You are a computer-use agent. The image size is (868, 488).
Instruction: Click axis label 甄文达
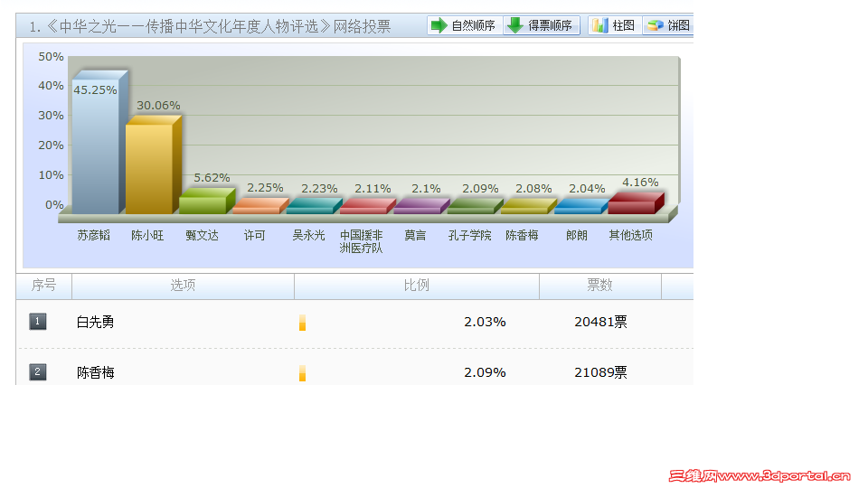pos(202,235)
